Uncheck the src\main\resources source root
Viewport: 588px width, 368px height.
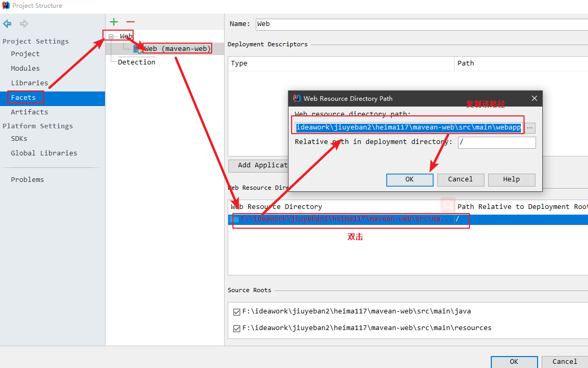237,328
